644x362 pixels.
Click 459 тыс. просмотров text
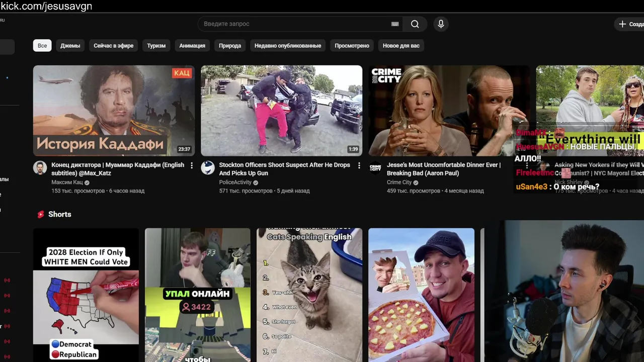(414, 191)
